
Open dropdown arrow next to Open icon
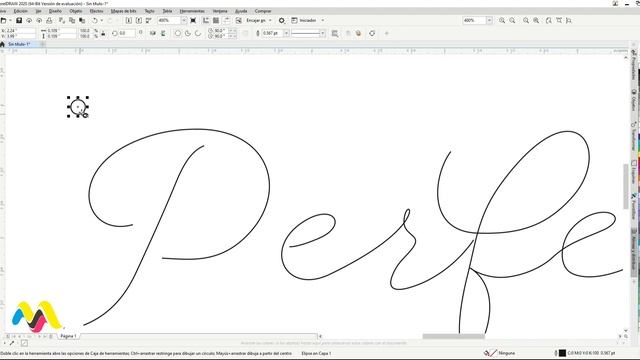(10, 20)
